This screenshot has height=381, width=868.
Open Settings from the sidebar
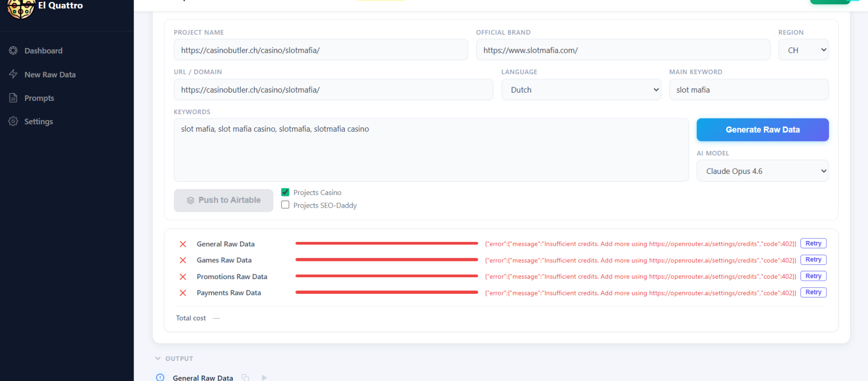39,121
